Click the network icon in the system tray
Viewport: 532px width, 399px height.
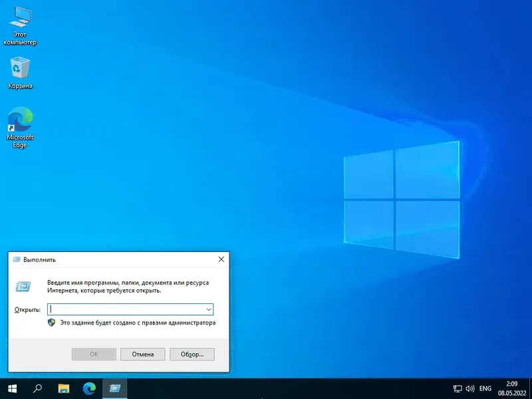[456, 388]
